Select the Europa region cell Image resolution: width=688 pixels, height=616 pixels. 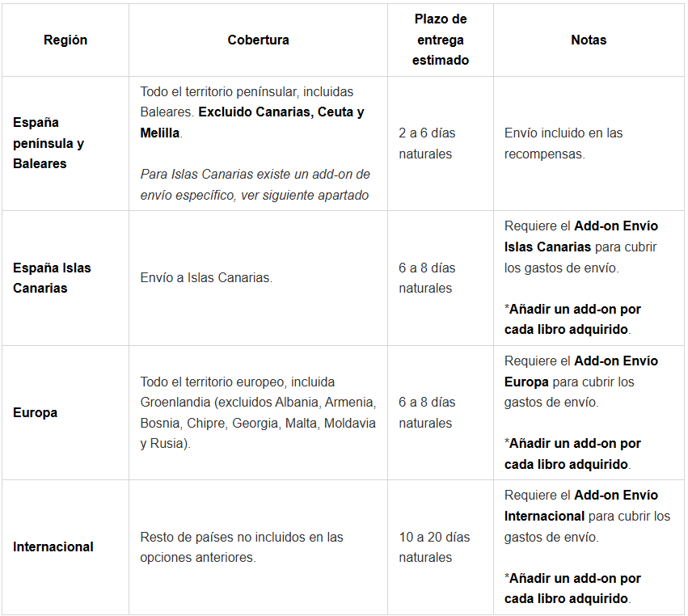(35, 412)
